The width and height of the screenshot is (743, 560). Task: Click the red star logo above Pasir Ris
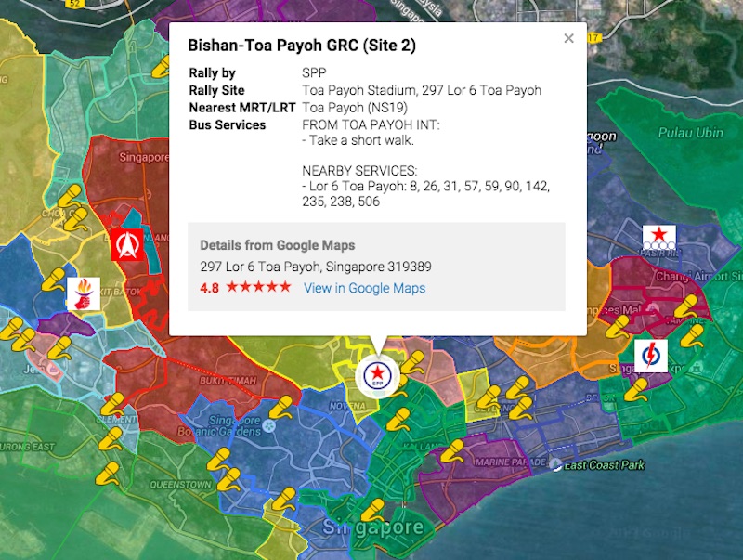point(659,238)
